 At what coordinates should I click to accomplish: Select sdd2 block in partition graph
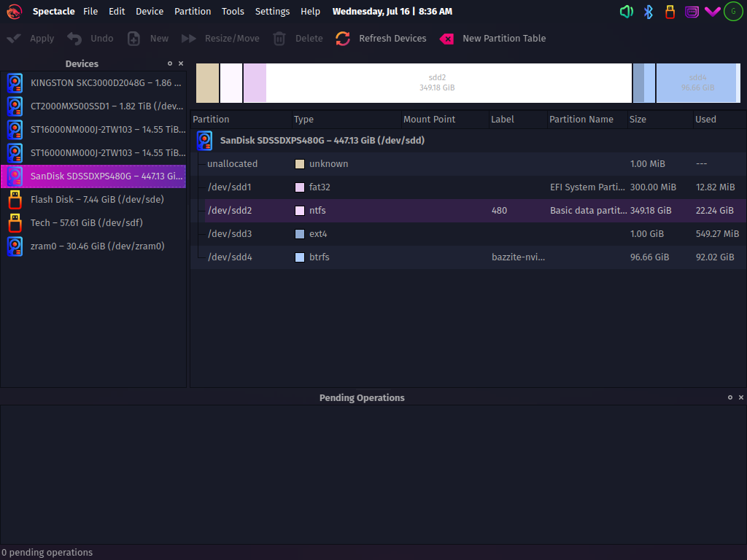tap(438, 83)
